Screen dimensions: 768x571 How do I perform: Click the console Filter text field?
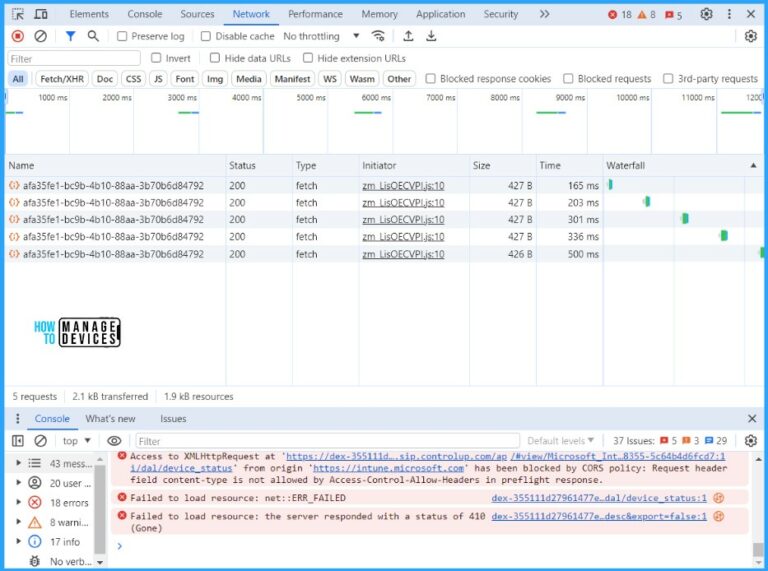(327, 441)
